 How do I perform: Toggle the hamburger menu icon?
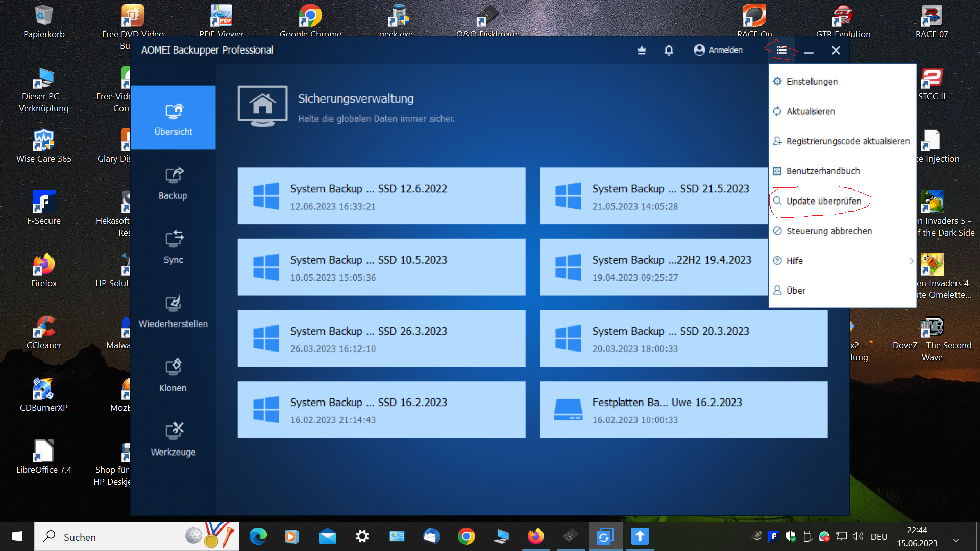click(x=781, y=50)
